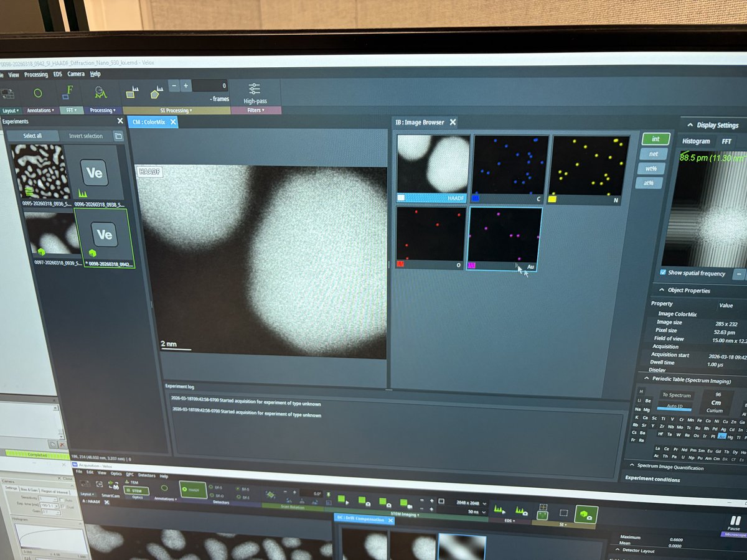The width and height of the screenshot is (747, 560).
Task: Click HAADF detector button in Acquisition window
Action: (193, 490)
